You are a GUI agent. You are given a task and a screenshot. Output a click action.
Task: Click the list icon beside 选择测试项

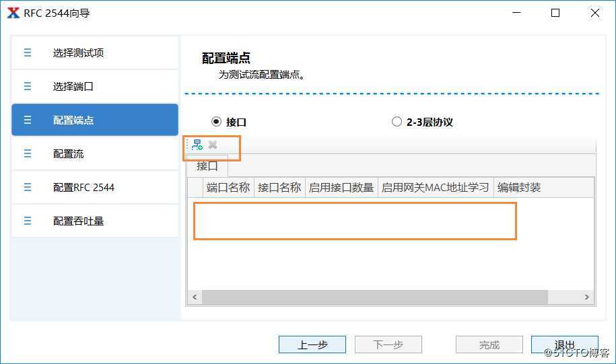tap(28, 52)
